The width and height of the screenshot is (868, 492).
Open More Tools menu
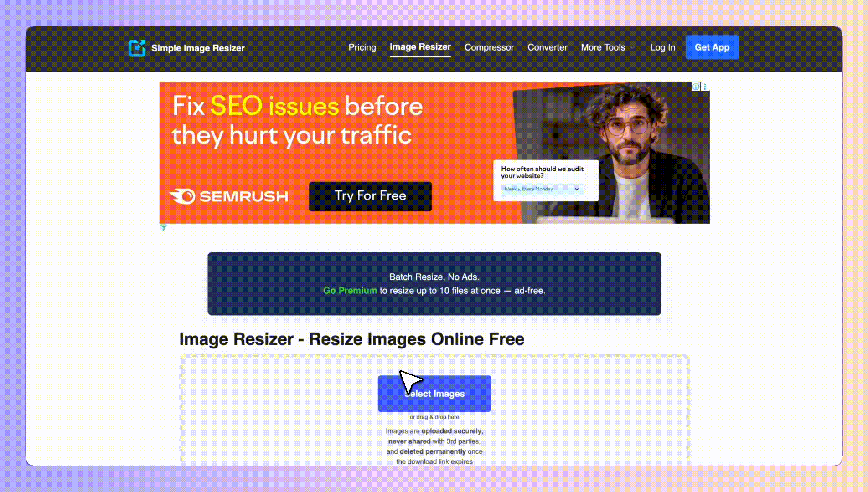(x=603, y=47)
